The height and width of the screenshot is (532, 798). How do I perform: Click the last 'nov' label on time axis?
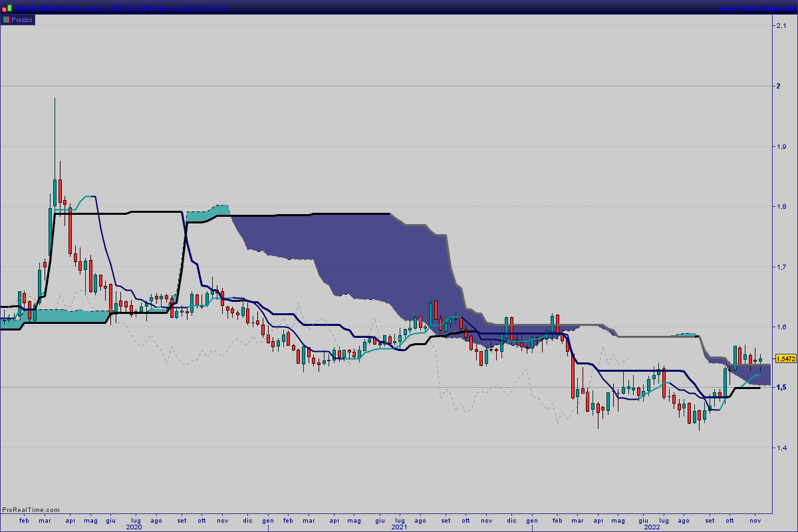click(755, 520)
